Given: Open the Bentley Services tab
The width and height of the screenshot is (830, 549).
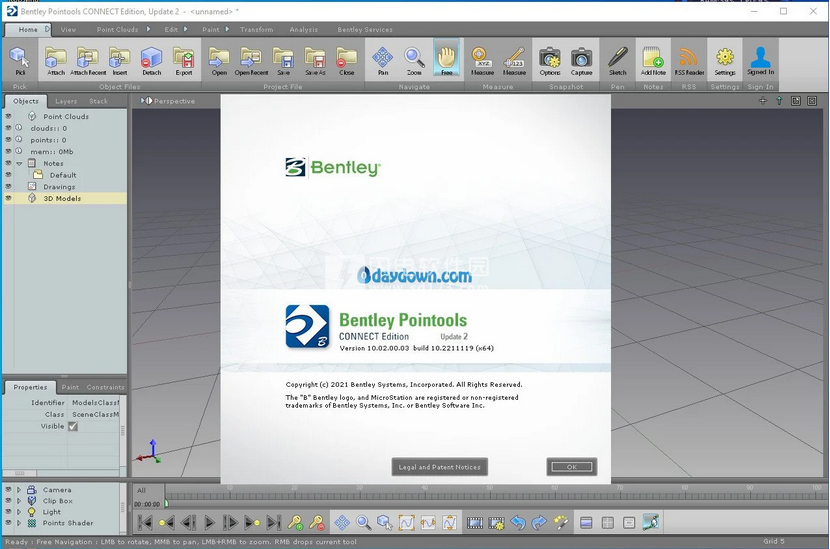Looking at the screenshot, I should tap(365, 30).
